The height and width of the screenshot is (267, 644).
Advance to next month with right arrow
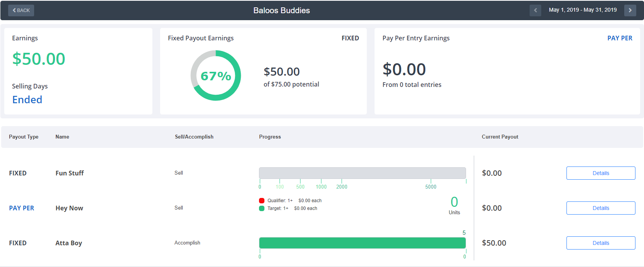(630, 10)
